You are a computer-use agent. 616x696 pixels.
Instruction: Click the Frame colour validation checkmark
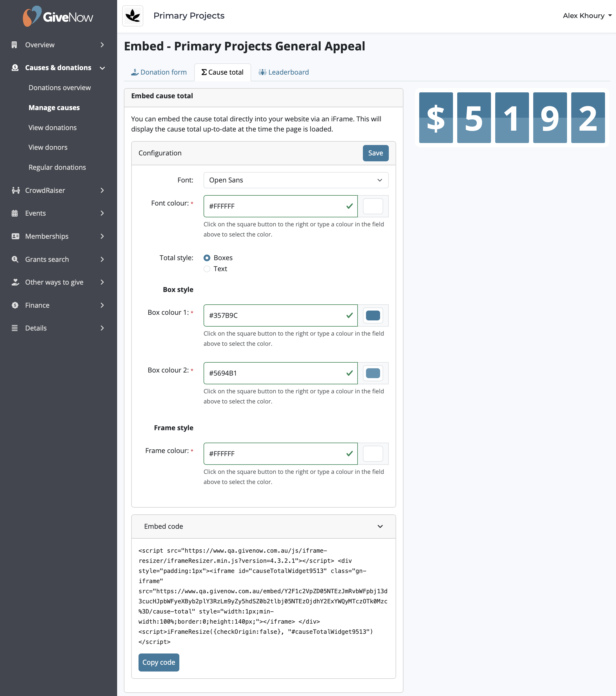[349, 454]
